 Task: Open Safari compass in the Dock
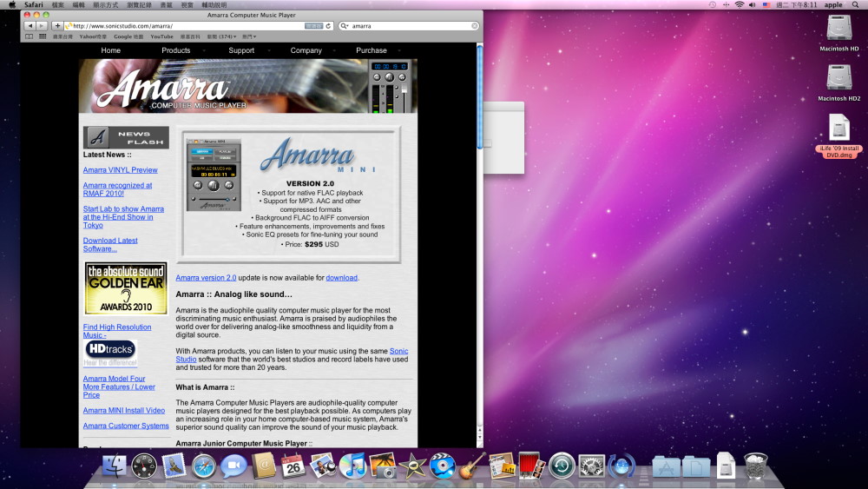click(204, 466)
